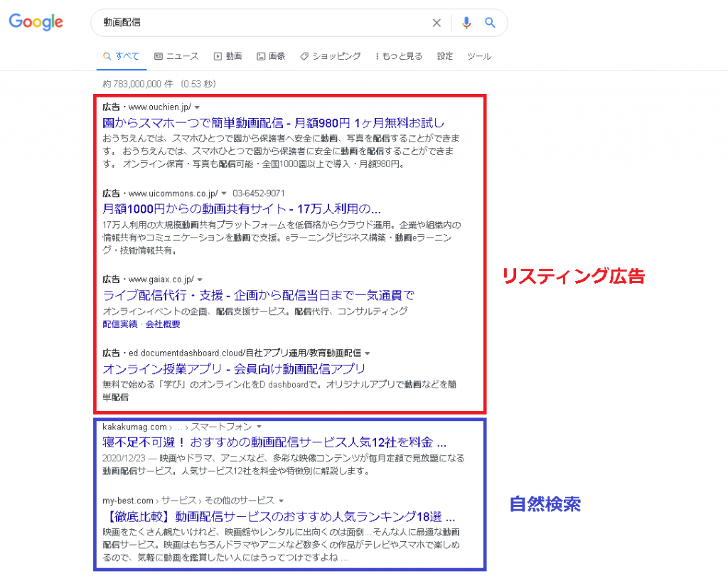This screenshot has width=728, height=576.
Task: Open ad 月額1000円からの動画共有サイト
Action: pyautogui.click(x=242, y=209)
